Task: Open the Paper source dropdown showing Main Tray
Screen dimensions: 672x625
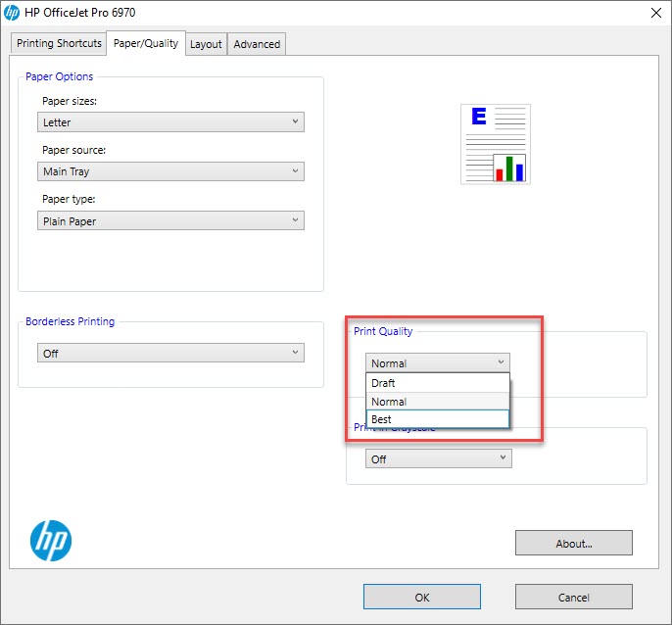Action: click(171, 171)
